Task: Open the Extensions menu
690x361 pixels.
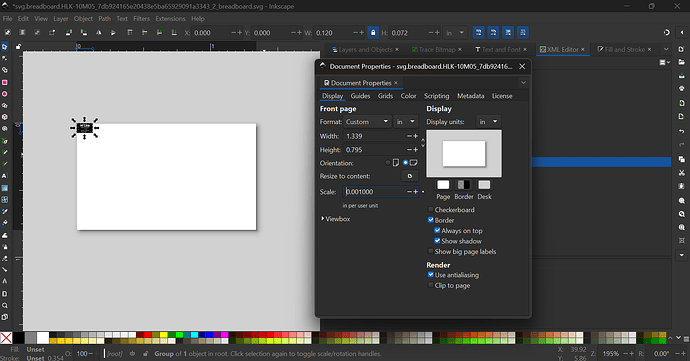Action: 170,18
